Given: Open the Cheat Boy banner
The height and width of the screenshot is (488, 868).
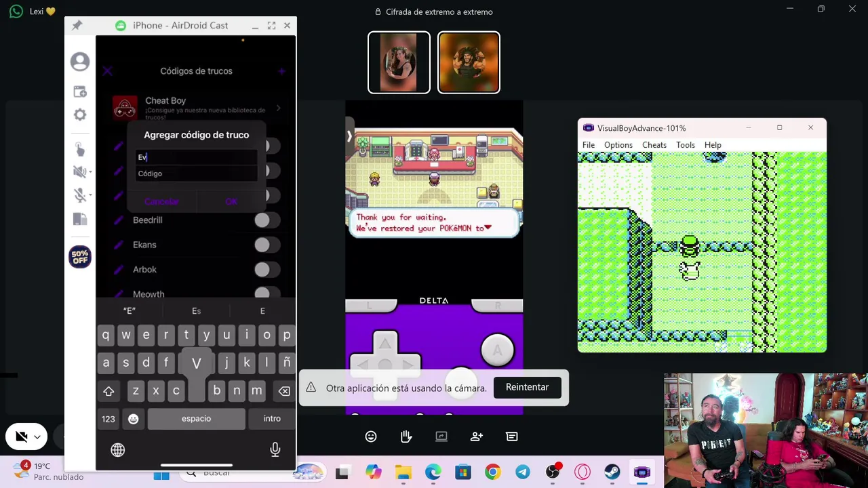Looking at the screenshot, I should pos(196,108).
